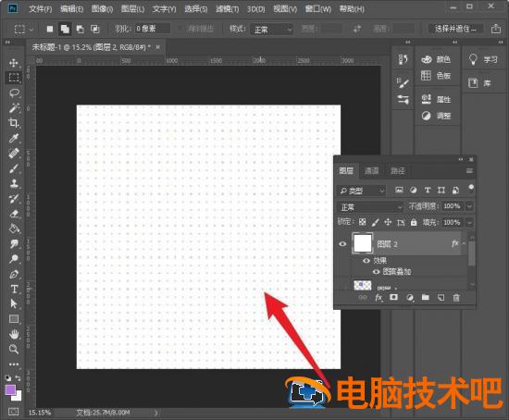This screenshot has height=420, width=509.
Task: Open the 色板 panel
Action: 437,76
